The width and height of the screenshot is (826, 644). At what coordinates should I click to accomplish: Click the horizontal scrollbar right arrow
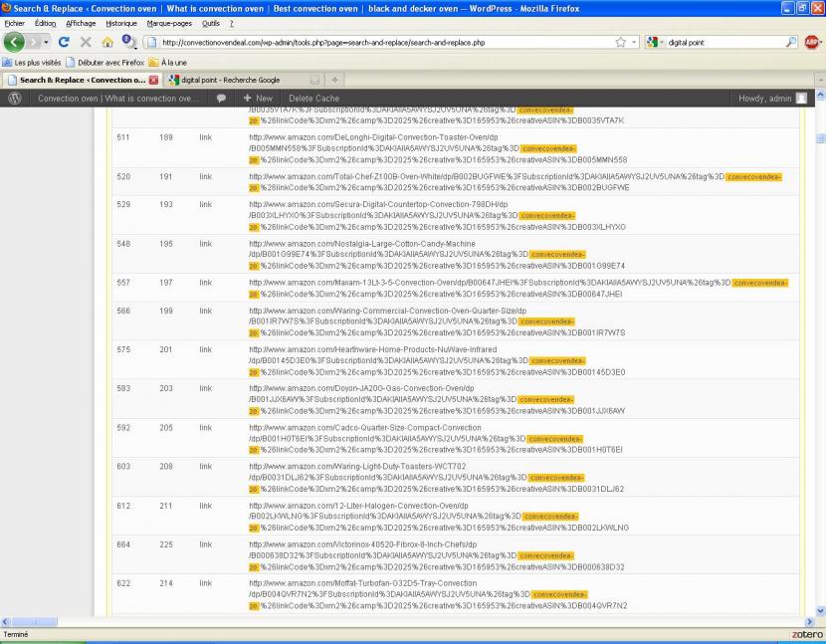(x=810, y=622)
